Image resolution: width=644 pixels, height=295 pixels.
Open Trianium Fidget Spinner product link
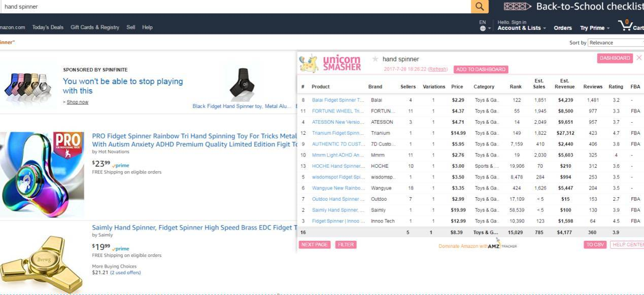pyautogui.click(x=337, y=133)
